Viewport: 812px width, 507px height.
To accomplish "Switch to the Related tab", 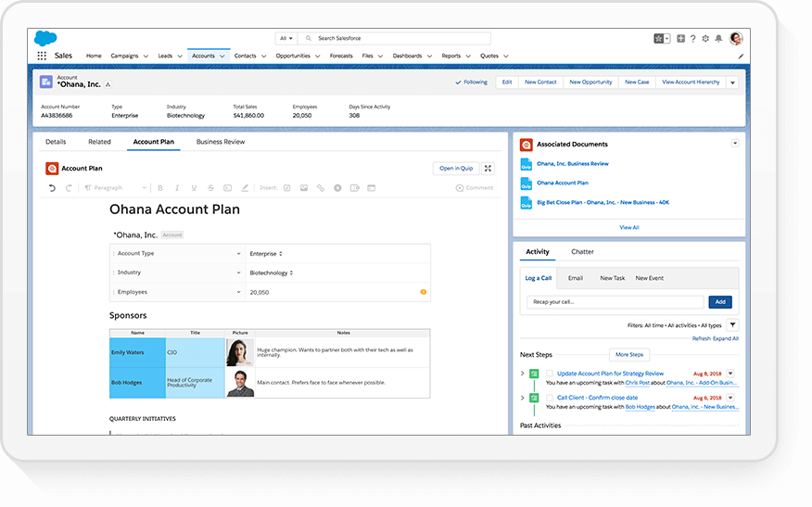I will click(99, 142).
